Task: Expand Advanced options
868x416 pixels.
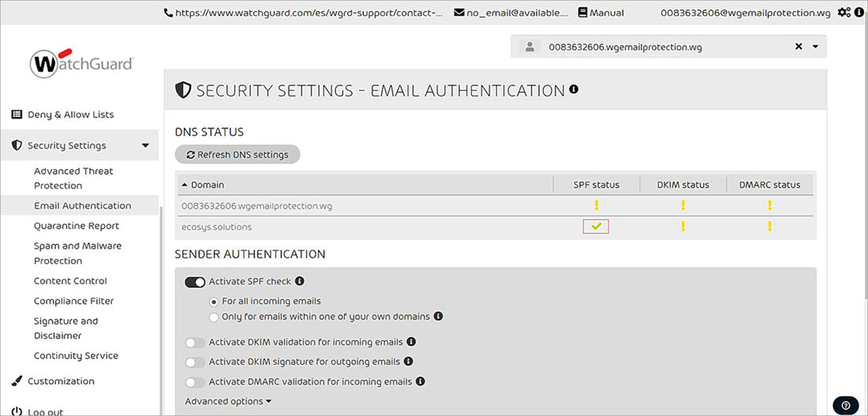Action: (228, 401)
